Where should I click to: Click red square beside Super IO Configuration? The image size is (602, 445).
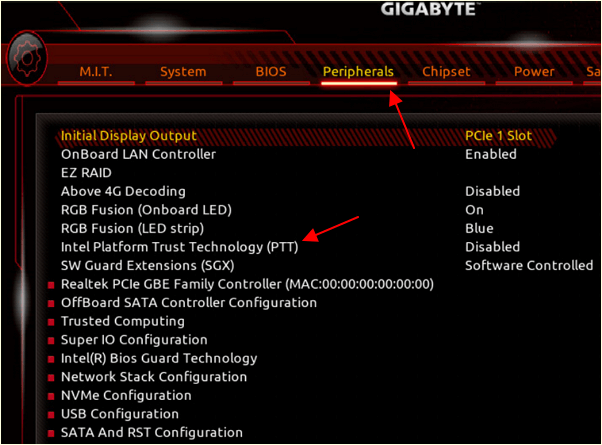tap(51, 341)
